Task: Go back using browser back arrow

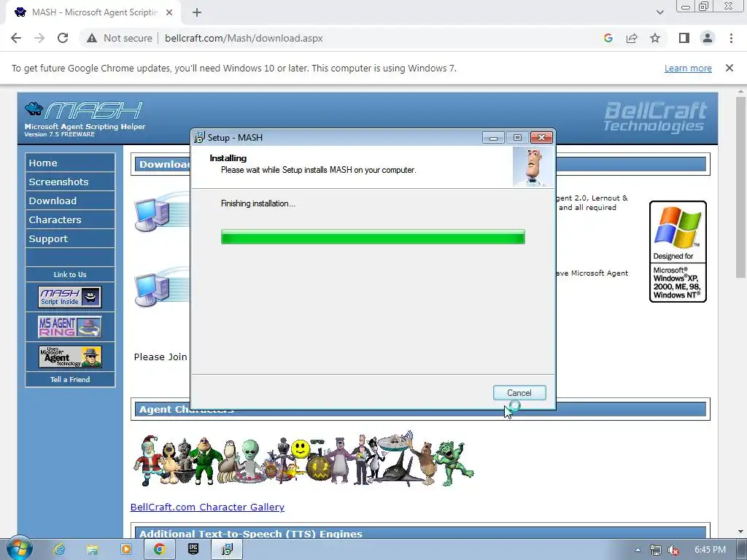Action: pyautogui.click(x=16, y=38)
